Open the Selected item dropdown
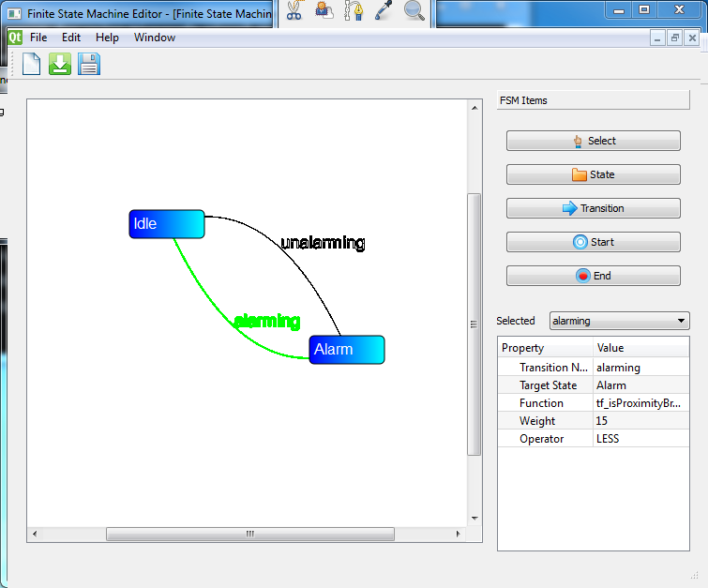The width and height of the screenshot is (708, 588). pyautogui.click(x=619, y=321)
